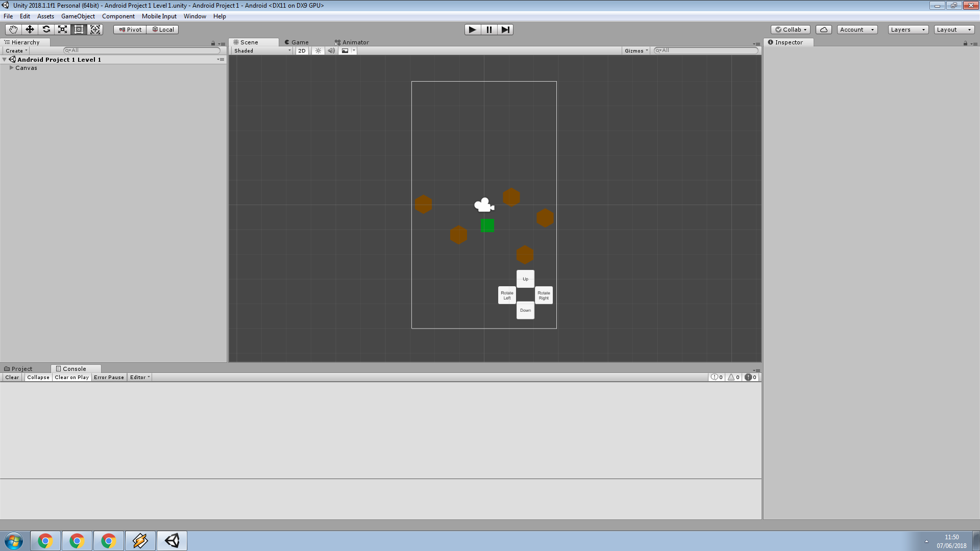Toggle 2D view mode
The height and width of the screenshot is (551, 980).
pyautogui.click(x=302, y=51)
